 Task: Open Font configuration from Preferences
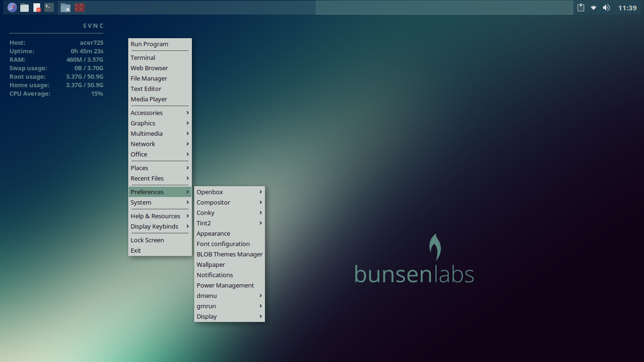(x=230, y=244)
